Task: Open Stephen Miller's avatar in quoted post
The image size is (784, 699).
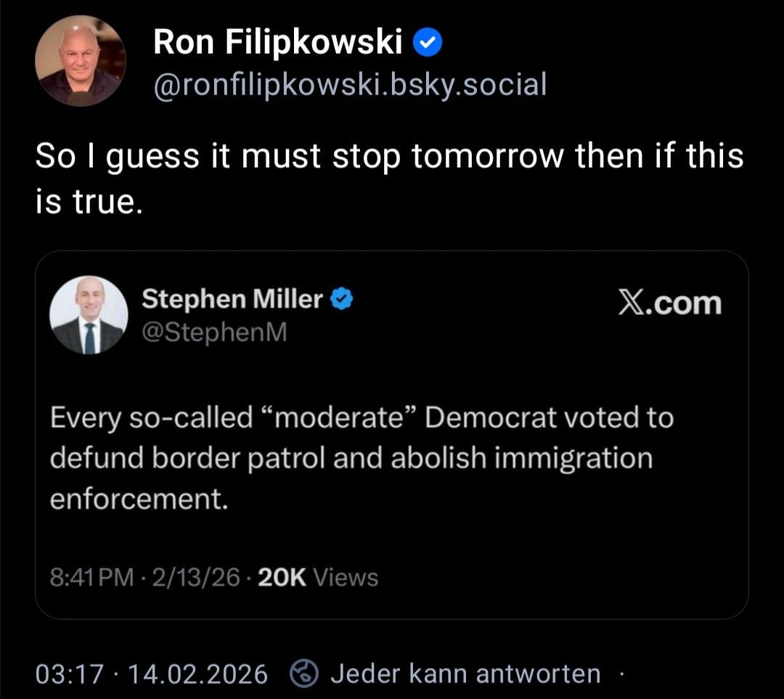Action: click(x=89, y=315)
